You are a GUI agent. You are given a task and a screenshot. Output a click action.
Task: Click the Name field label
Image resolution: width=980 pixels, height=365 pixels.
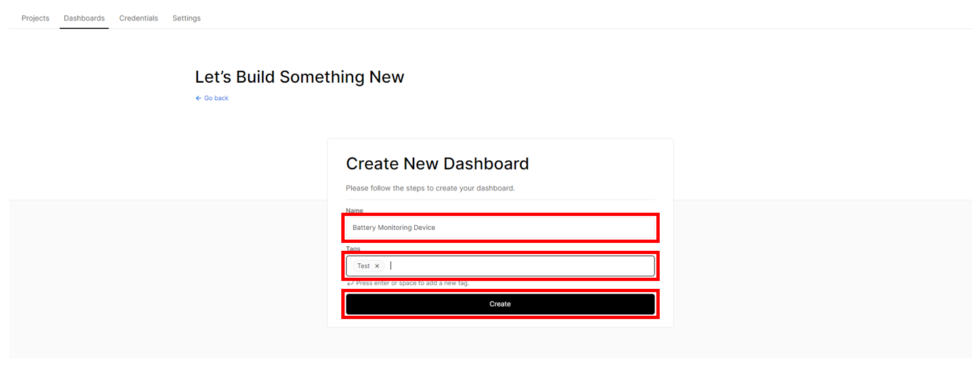pos(354,211)
